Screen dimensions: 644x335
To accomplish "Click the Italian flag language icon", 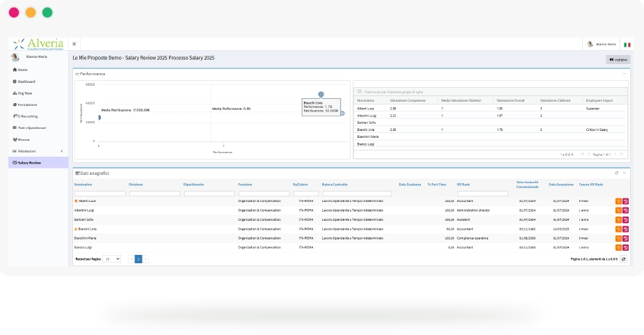I will tap(627, 45).
